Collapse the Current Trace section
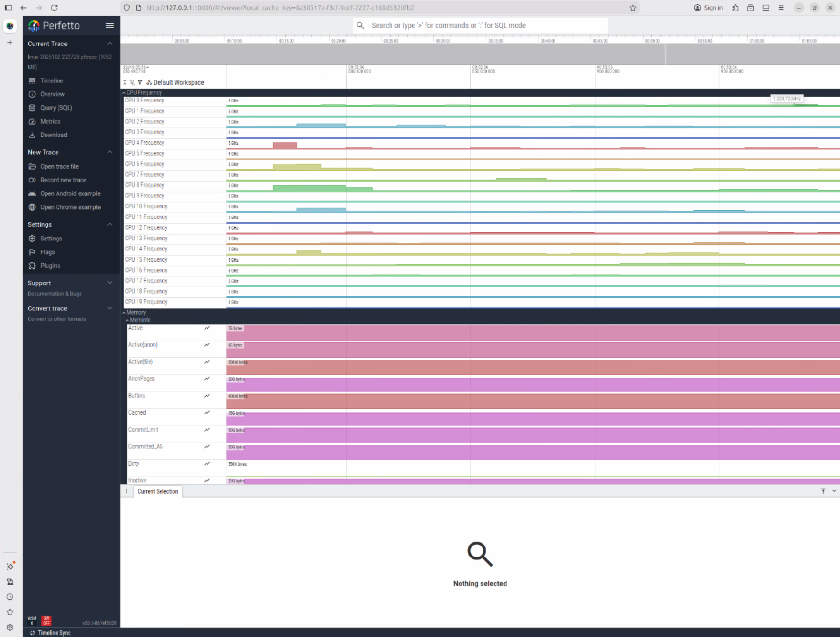This screenshot has width=840, height=637. [x=110, y=44]
